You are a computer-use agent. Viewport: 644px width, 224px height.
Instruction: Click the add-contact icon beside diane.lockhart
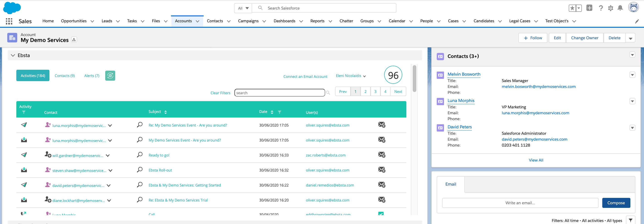tap(48, 199)
